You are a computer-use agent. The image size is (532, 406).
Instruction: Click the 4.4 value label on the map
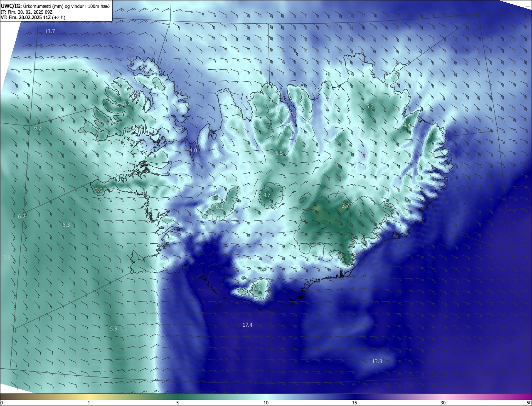point(406,125)
